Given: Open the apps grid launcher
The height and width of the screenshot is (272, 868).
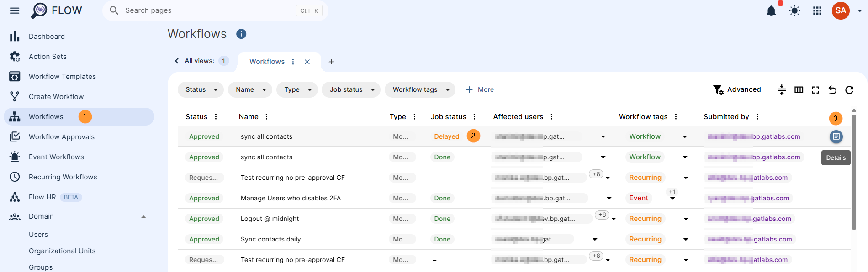Looking at the screenshot, I should point(817,10).
